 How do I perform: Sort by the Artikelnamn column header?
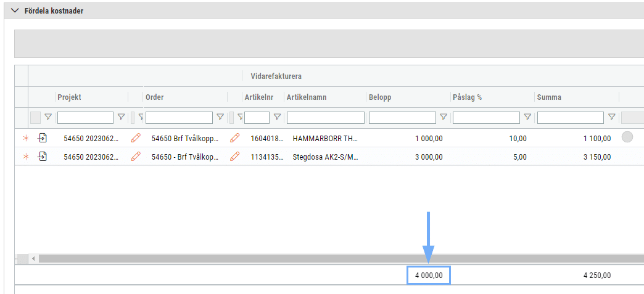[x=307, y=97]
